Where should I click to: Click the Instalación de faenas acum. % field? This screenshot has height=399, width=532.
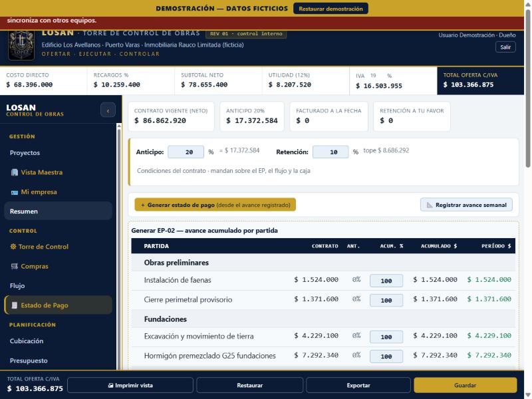(386, 281)
